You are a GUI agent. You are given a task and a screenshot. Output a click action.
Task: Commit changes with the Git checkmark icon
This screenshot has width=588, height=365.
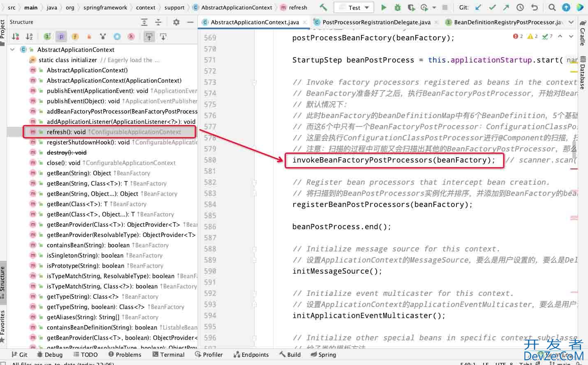[x=492, y=7]
